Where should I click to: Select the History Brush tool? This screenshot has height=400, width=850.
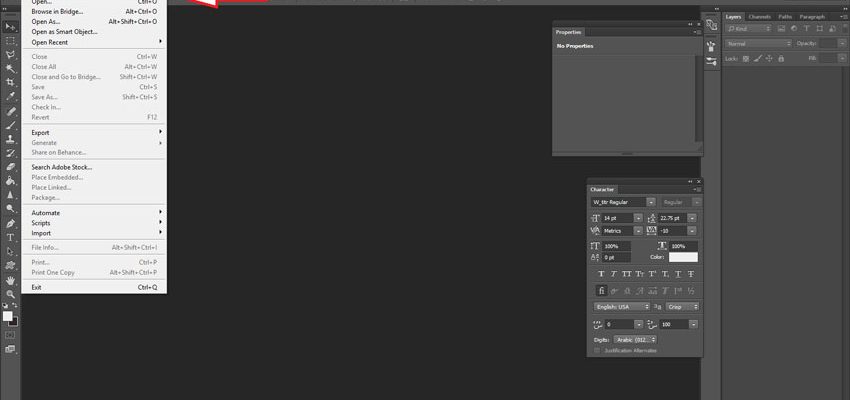[10, 153]
